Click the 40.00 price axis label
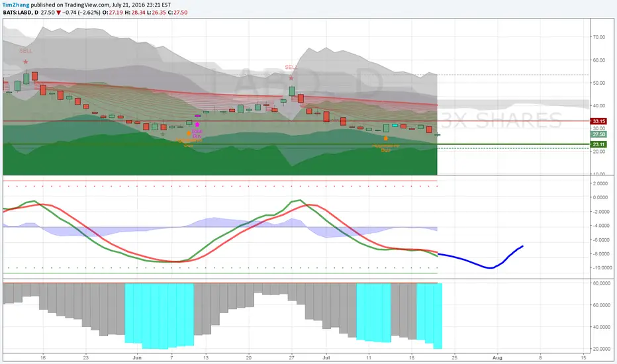Screen dimensions: 617x364 [599, 106]
